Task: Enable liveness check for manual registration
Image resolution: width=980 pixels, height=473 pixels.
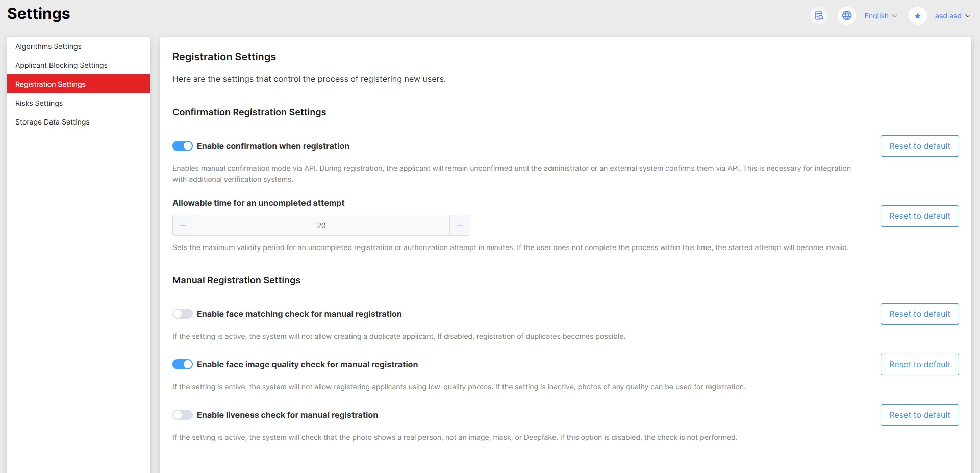Action: [x=183, y=415]
